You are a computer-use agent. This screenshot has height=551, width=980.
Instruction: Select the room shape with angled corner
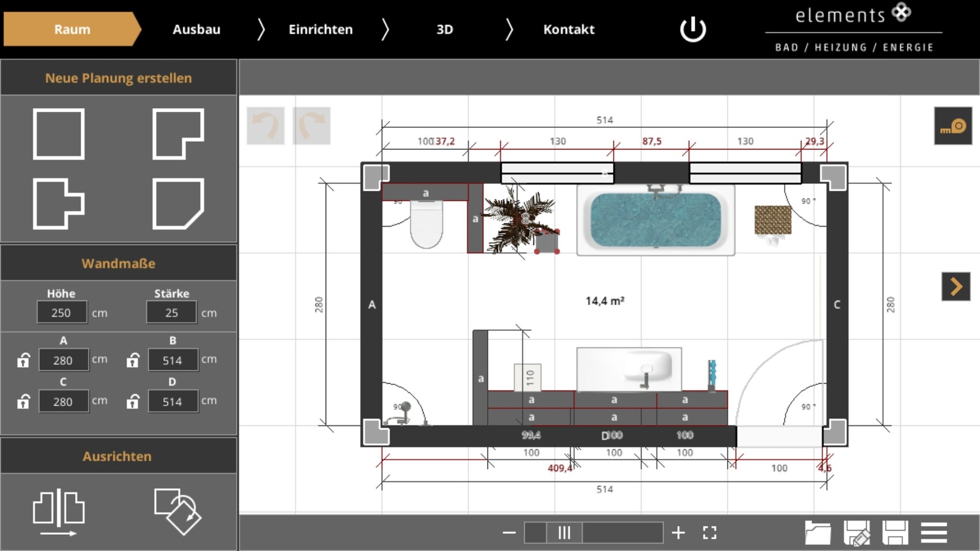tap(178, 203)
